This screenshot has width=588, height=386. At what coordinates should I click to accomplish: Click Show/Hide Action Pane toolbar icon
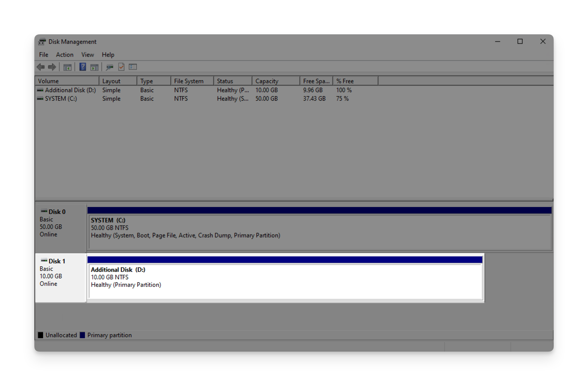(94, 67)
